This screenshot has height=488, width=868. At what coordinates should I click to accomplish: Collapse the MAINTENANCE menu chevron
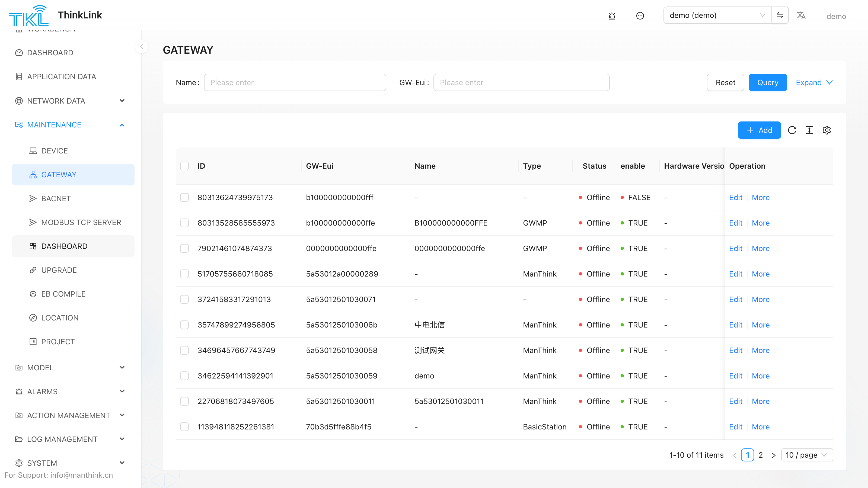coord(122,125)
